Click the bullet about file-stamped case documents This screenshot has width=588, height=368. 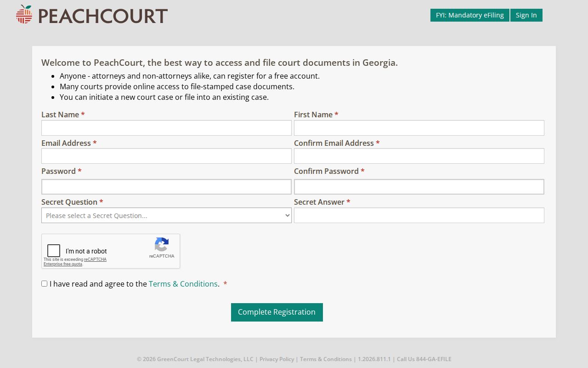pyautogui.click(x=177, y=86)
